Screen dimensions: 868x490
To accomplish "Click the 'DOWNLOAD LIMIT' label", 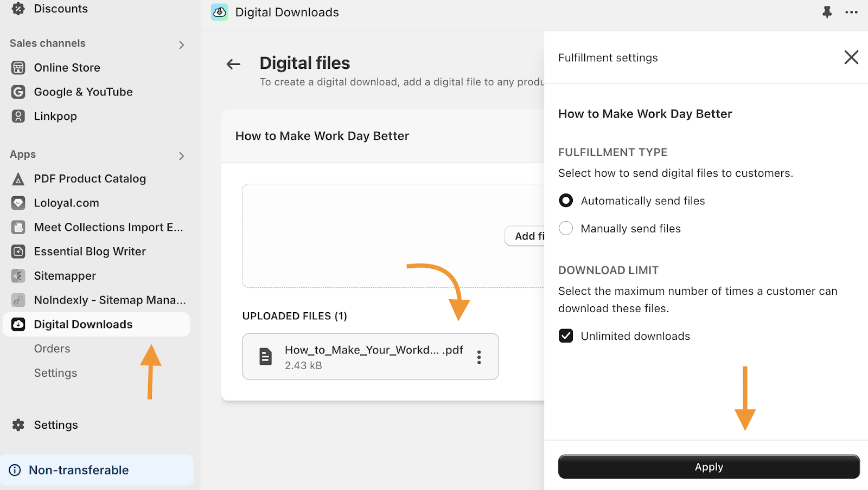I will coord(608,270).
